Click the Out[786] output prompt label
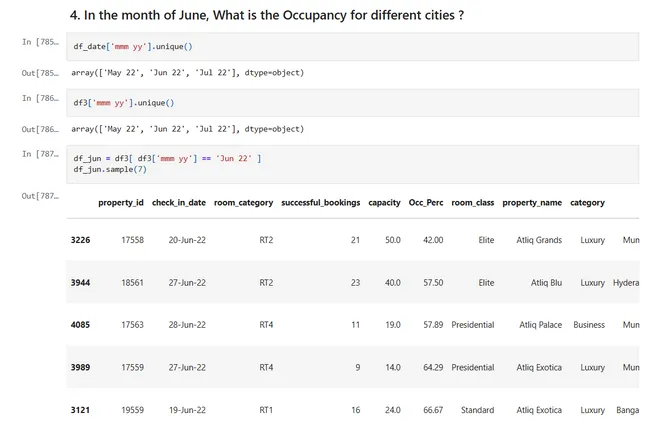The image size is (650, 428). [x=40, y=129]
